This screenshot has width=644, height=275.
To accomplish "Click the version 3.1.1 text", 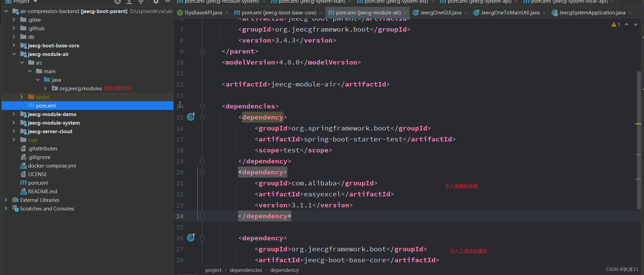I will coord(302,205).
